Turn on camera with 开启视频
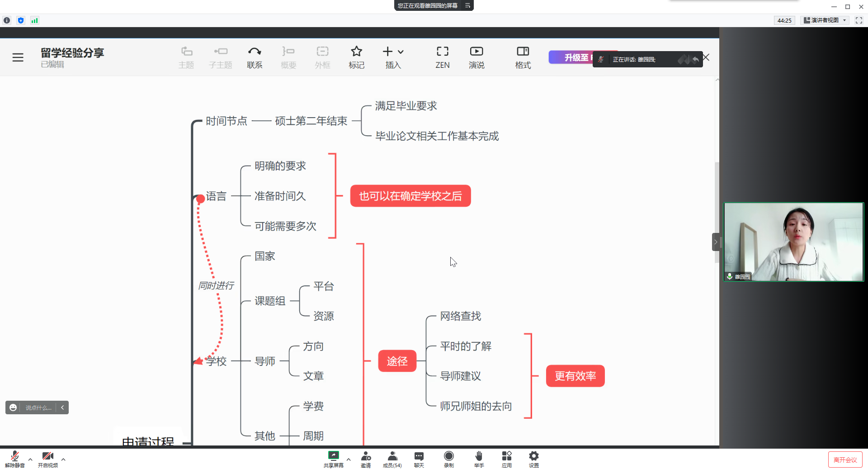This screenshot has height=469, width=868. point(47,459)
